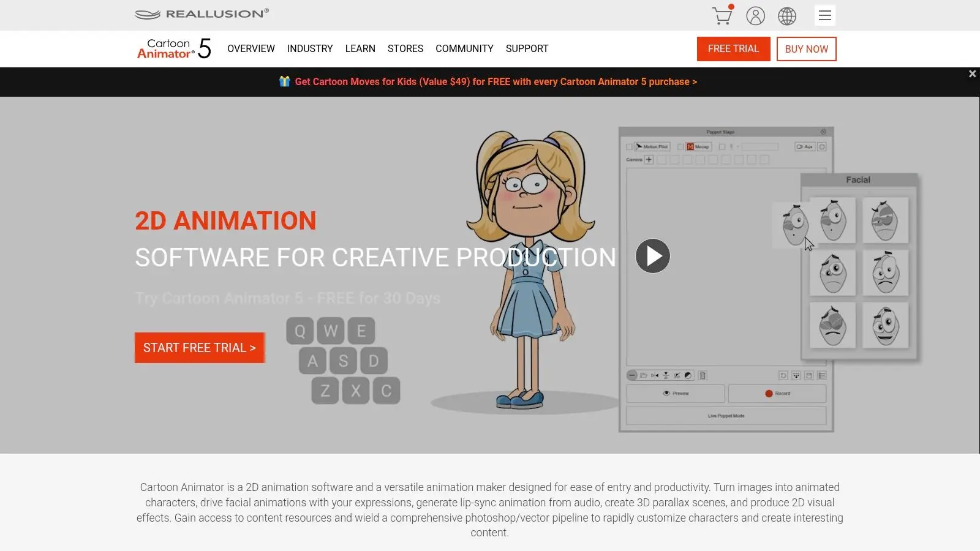Expand the hamburger navigation menu

tap(825, 15)
